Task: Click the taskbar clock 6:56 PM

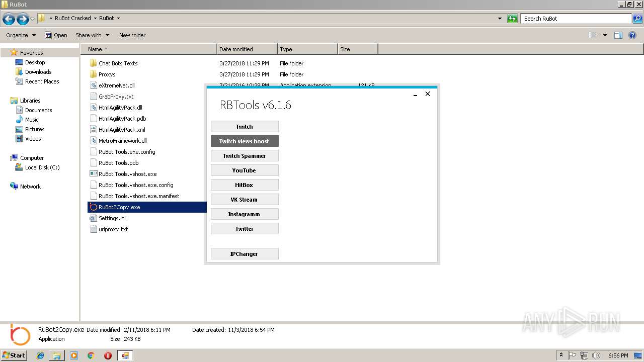Action: (618, 355)
